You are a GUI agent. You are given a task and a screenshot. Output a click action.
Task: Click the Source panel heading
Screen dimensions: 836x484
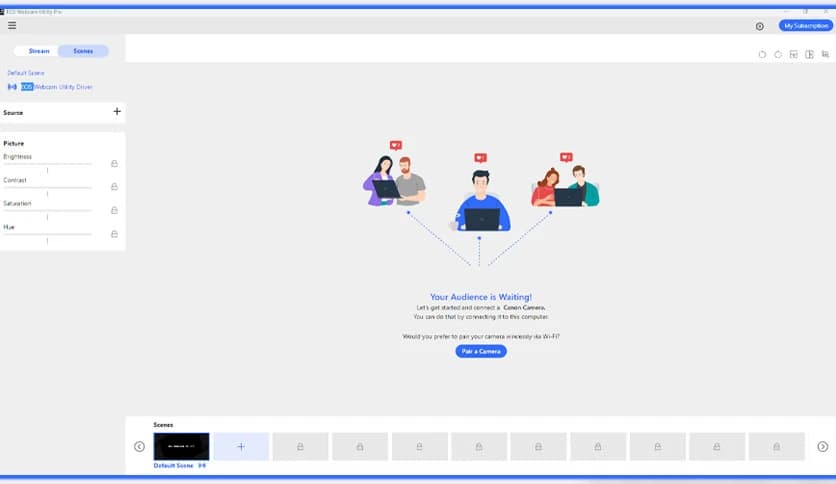coord(13,113)
